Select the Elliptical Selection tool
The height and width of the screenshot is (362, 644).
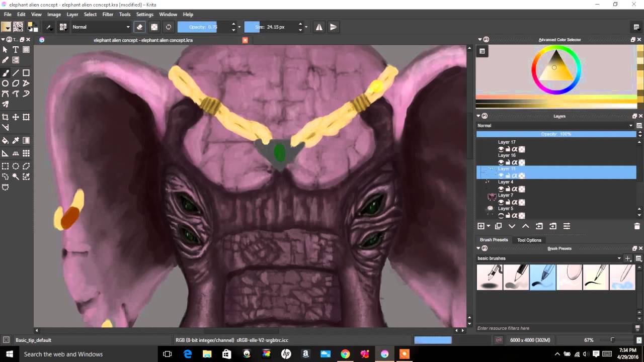[16, 166]
